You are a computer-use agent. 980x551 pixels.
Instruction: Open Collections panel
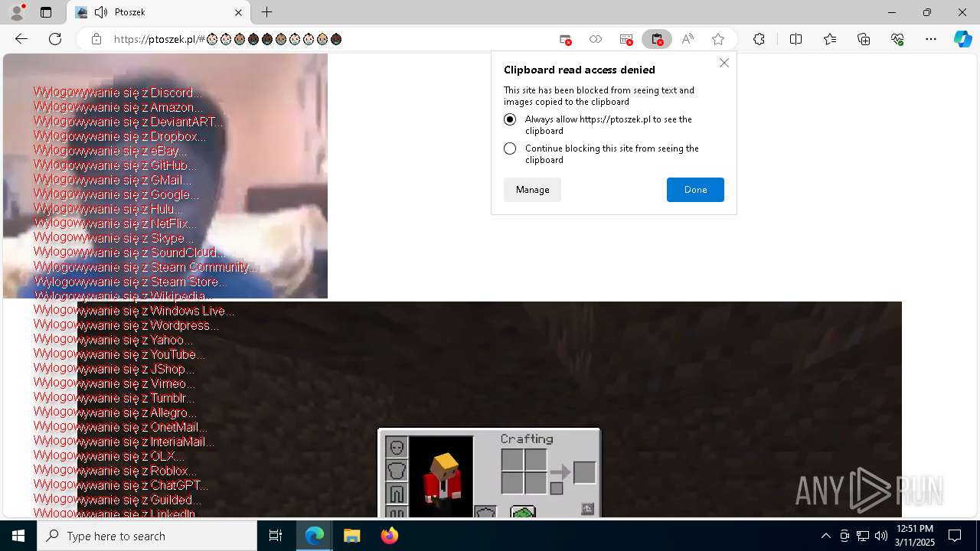click(864, 39)
